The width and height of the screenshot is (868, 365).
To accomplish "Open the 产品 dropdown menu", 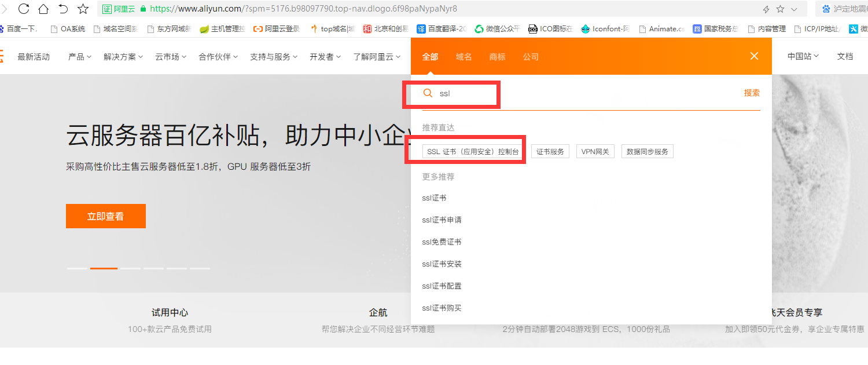I will (79, 57).
